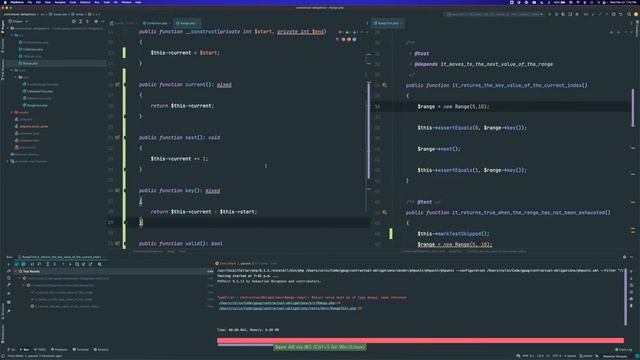Jump to previous failed test arrow

pos(63,264)
